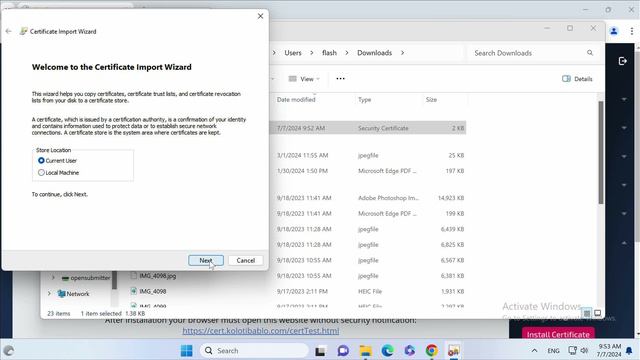Open the volume tray icon

point(584,351)
